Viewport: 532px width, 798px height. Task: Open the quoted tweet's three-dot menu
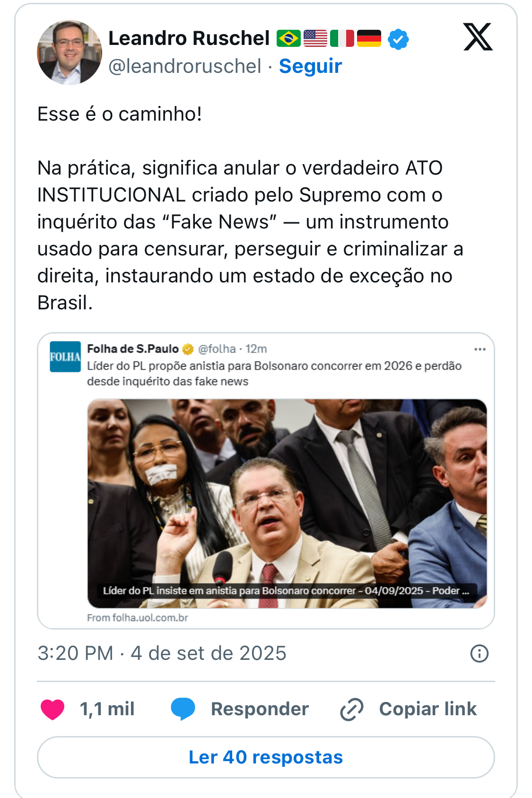[x=480, y=349]
